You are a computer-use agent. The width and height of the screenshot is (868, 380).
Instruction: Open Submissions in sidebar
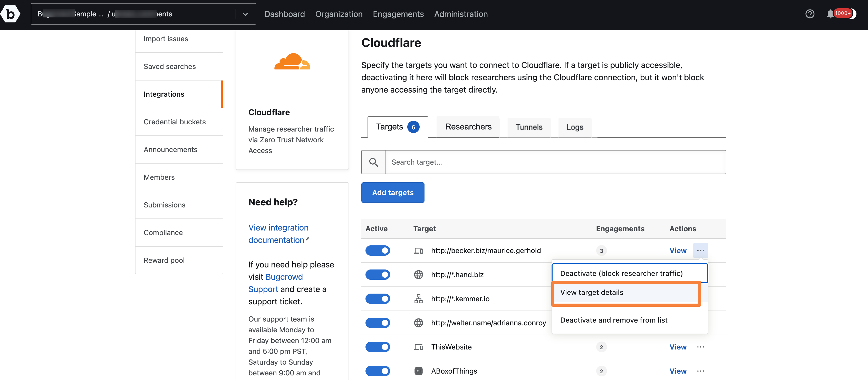[179, 205]
